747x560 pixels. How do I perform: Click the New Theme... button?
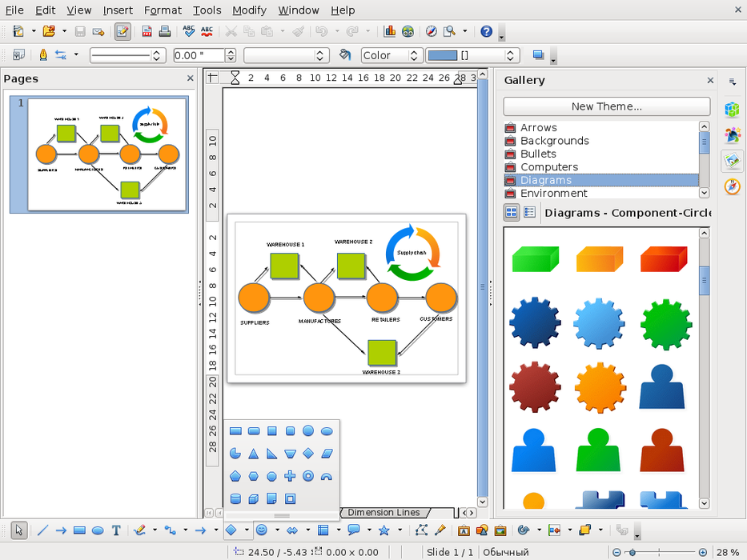606,106
